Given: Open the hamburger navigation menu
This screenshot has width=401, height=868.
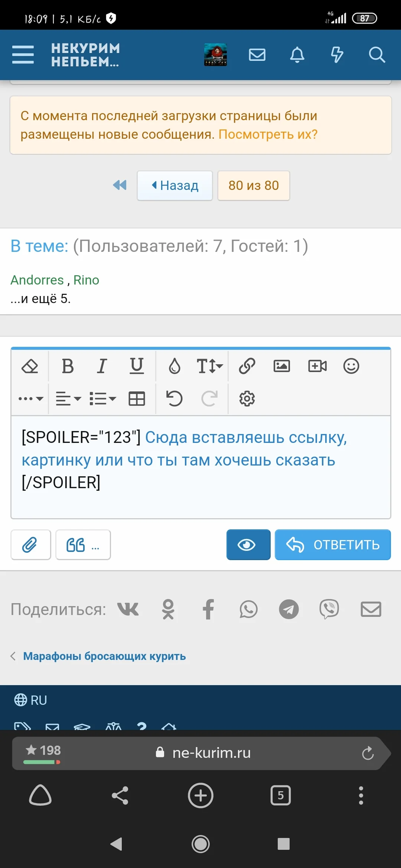Looking at the screenshot, I should point(23,55).
